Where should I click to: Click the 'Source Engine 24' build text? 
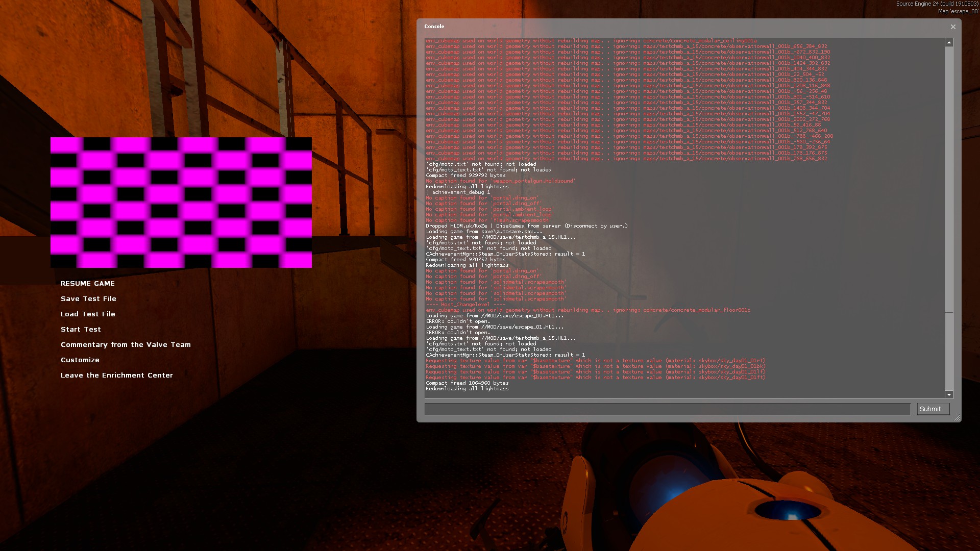937,4
